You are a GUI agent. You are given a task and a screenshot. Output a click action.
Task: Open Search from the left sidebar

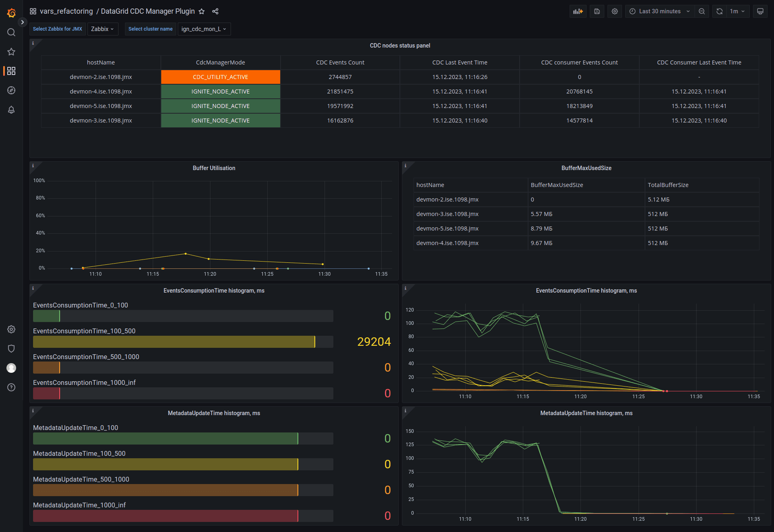11,32
